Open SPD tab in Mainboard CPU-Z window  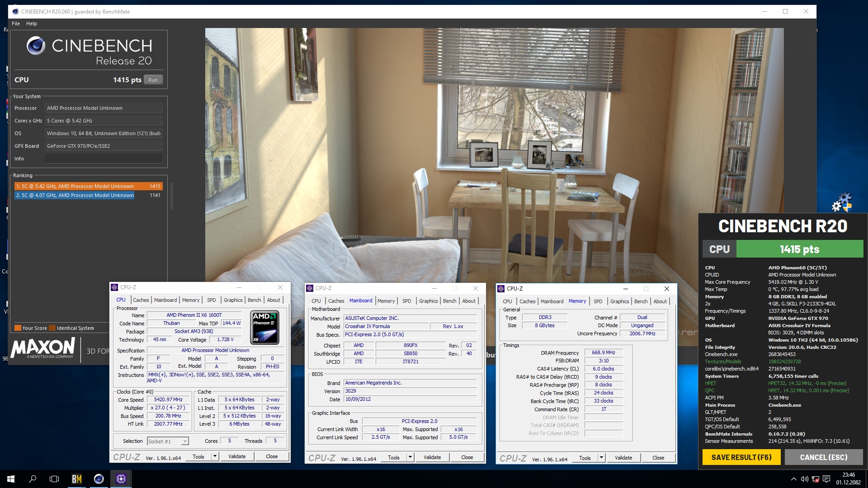[x=407, y=301]
